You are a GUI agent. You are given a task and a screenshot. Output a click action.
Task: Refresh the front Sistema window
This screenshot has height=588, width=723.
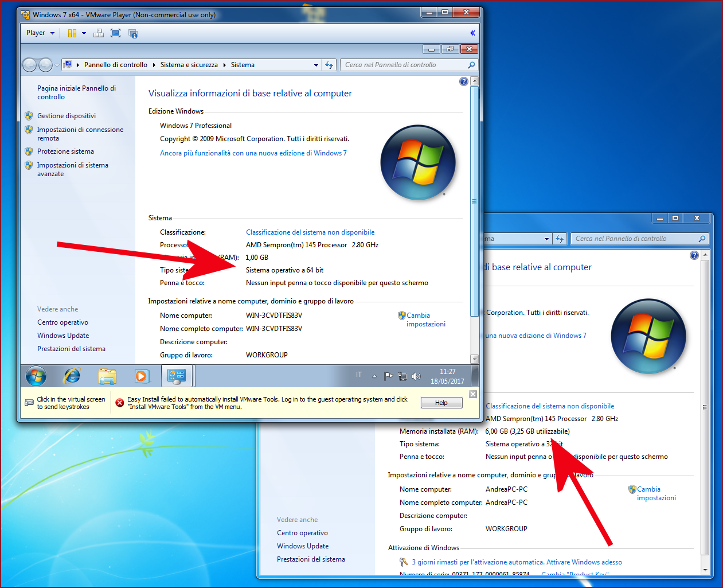coord(329,65)
